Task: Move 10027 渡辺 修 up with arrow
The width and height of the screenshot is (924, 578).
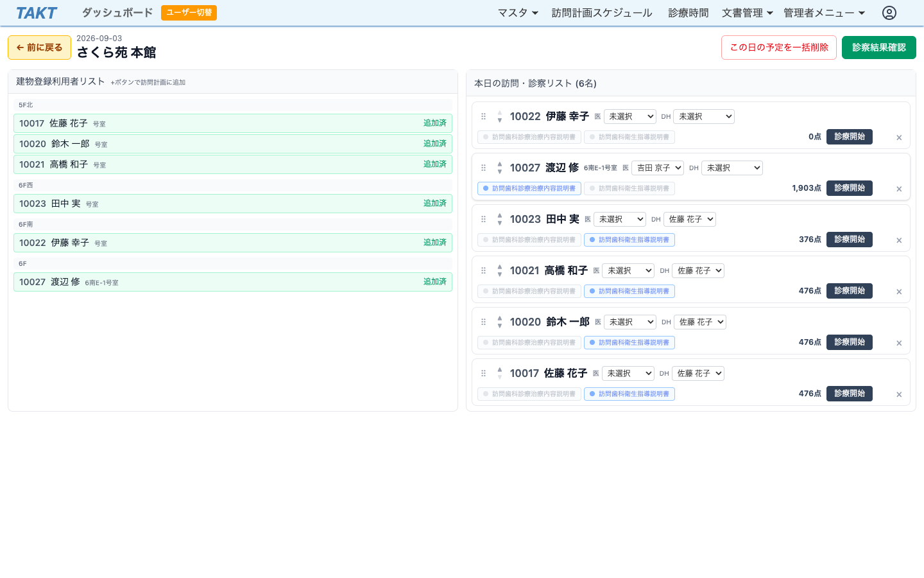Action: coord(500,164)
